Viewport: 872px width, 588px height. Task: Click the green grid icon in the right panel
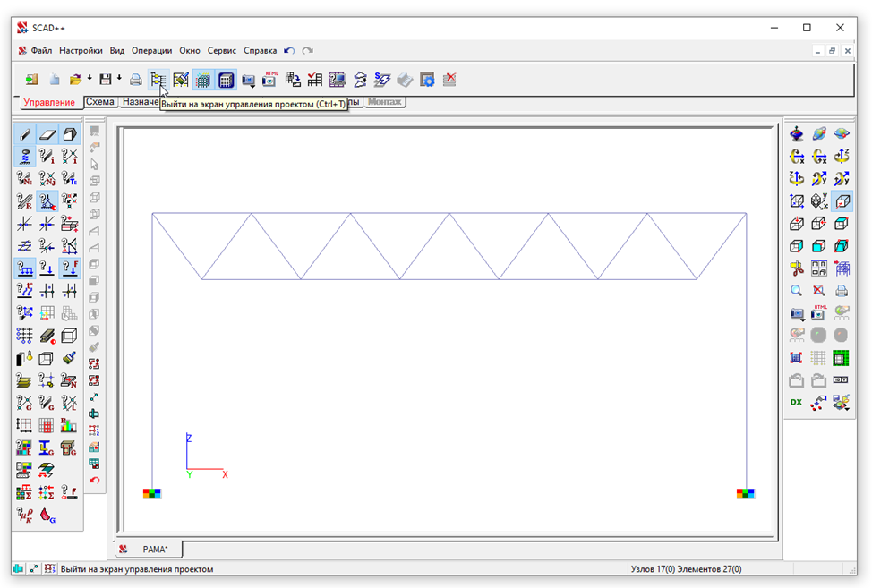tap(841, 358)
